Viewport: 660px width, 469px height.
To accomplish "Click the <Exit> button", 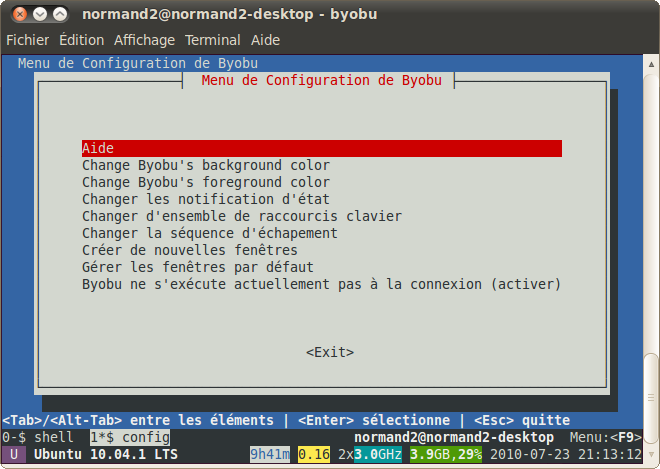I will click(330, 352).
